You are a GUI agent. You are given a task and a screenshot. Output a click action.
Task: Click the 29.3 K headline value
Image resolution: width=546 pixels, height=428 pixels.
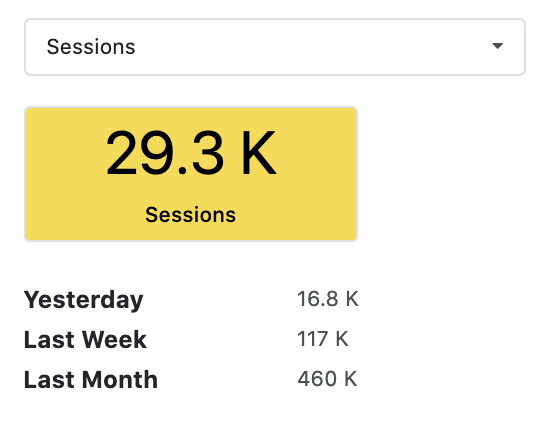[x=191, y=153]
